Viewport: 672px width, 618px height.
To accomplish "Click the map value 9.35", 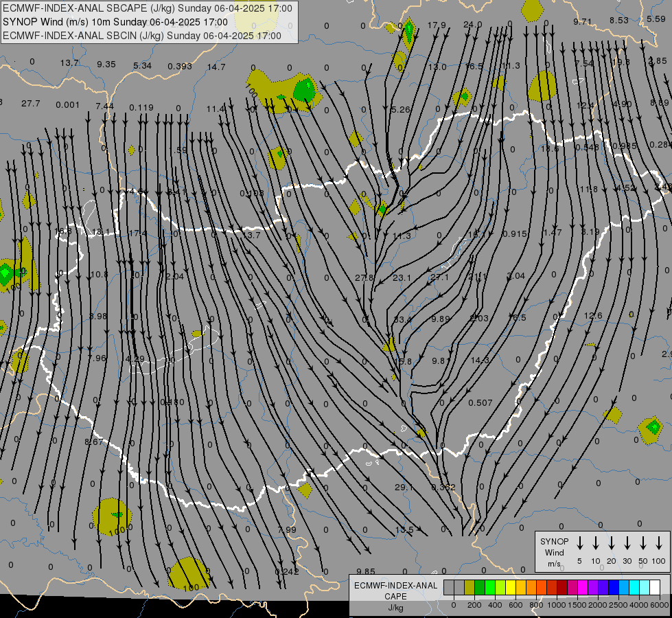I will pos(106,65).
